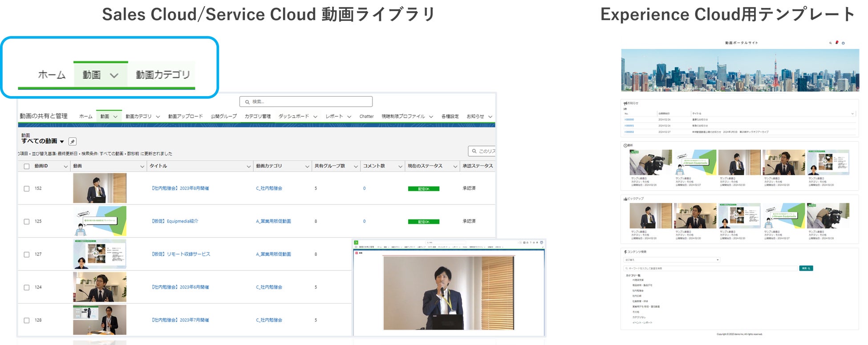868x345 pixels.
Task: Open the タイトル column menu chevron
Action: point(248,166)
